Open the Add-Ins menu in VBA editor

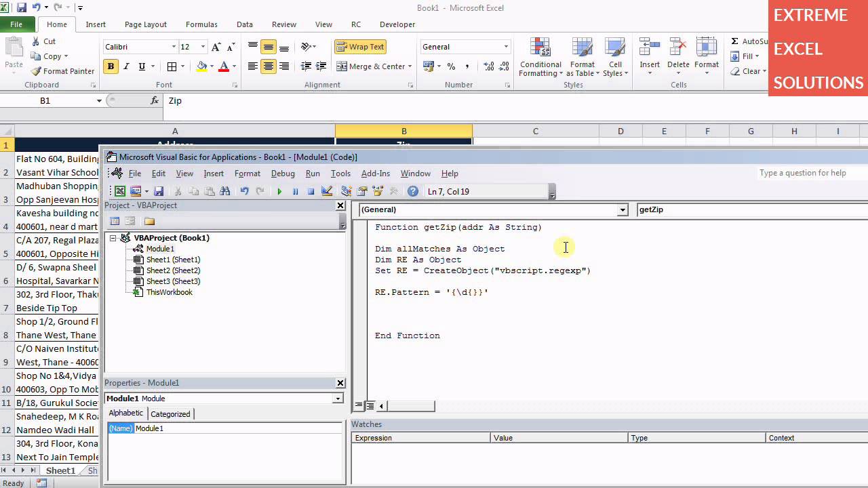pyautogui.click(x=376, y=174)
